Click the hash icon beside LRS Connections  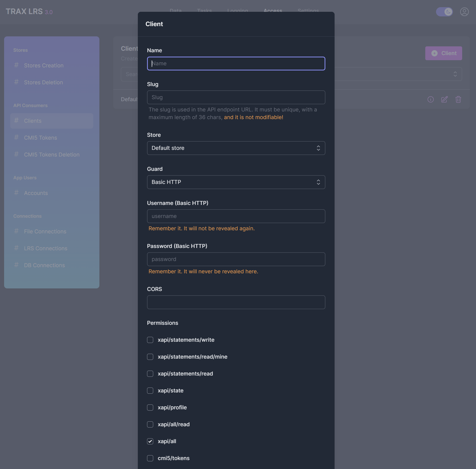pos(16,248)
